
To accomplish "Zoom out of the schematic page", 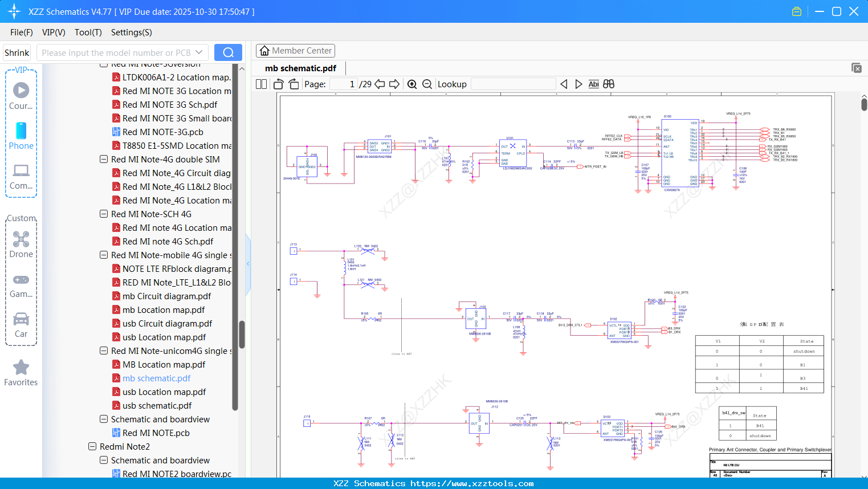I will click(426, 84).
